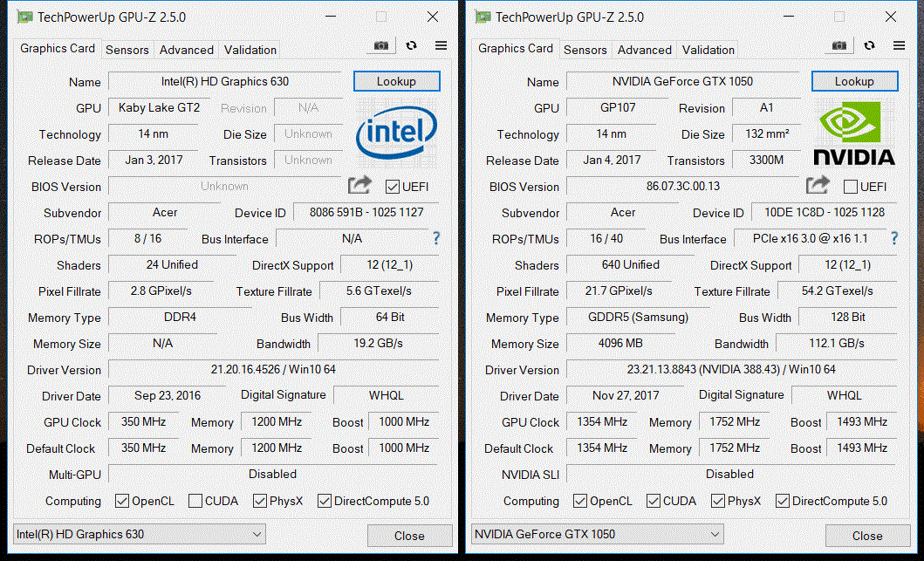Toggle UEFI checkbox in Intel window
924x561 pixels.
point(393,187)
